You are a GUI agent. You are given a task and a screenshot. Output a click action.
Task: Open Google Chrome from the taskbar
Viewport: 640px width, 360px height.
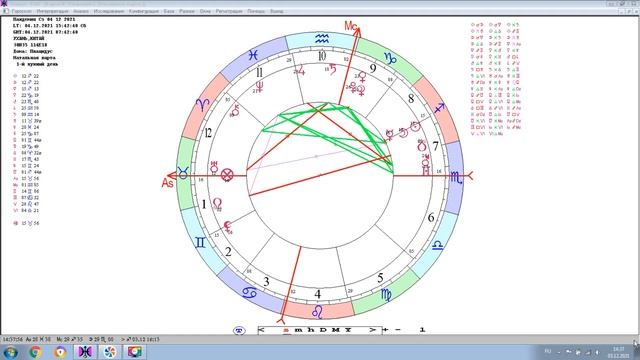point(36,352)
